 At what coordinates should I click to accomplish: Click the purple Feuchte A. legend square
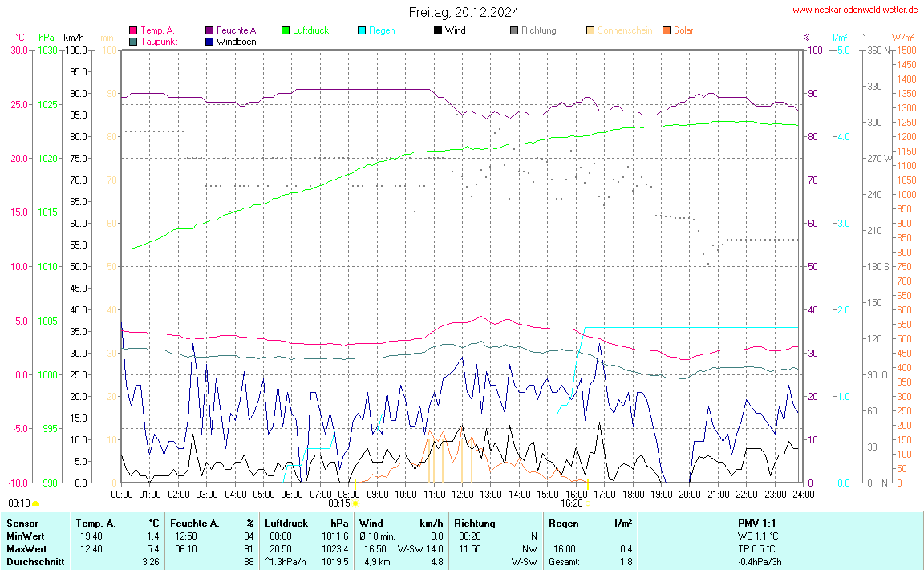(x=210, y=30)
